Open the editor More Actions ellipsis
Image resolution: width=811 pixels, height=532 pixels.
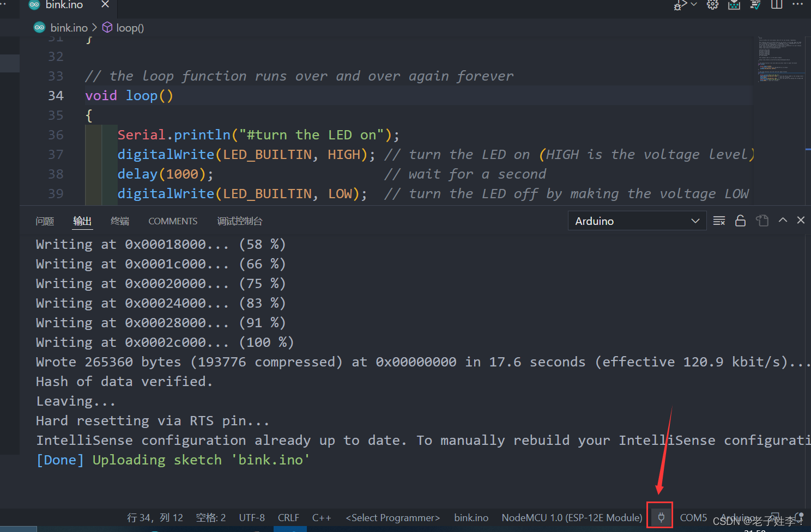(798, 4)
